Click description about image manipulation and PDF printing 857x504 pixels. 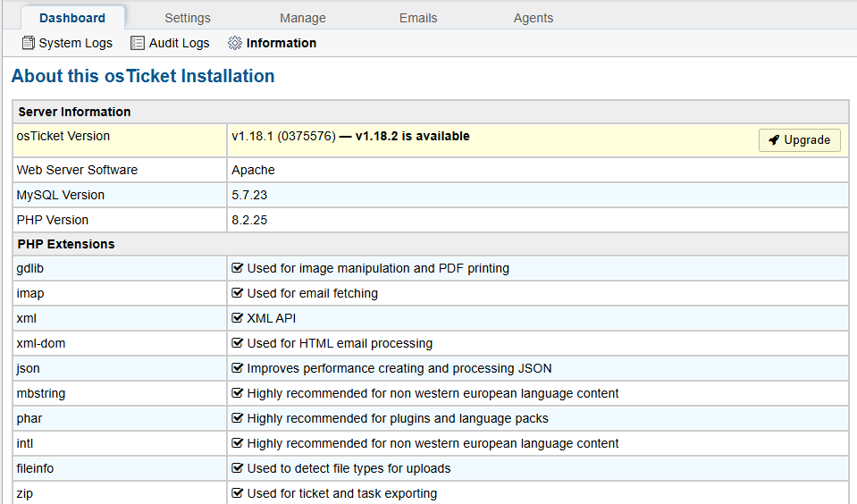click(378, 268)
